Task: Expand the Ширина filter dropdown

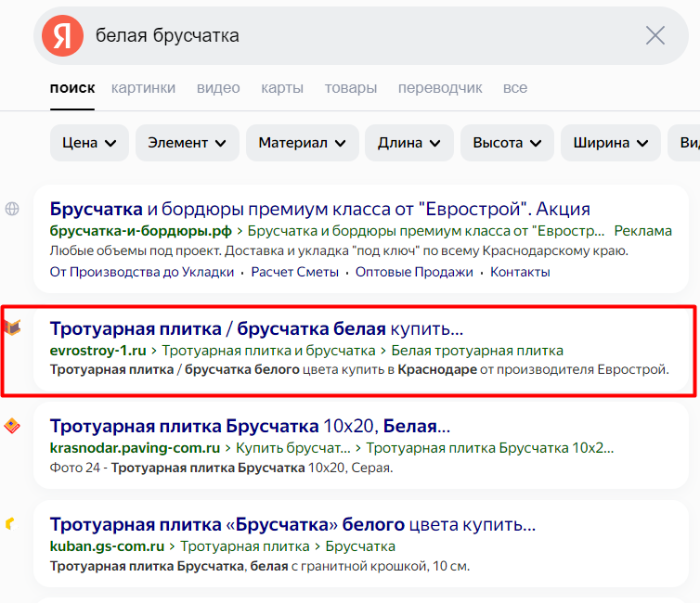Action: (610, 143)
